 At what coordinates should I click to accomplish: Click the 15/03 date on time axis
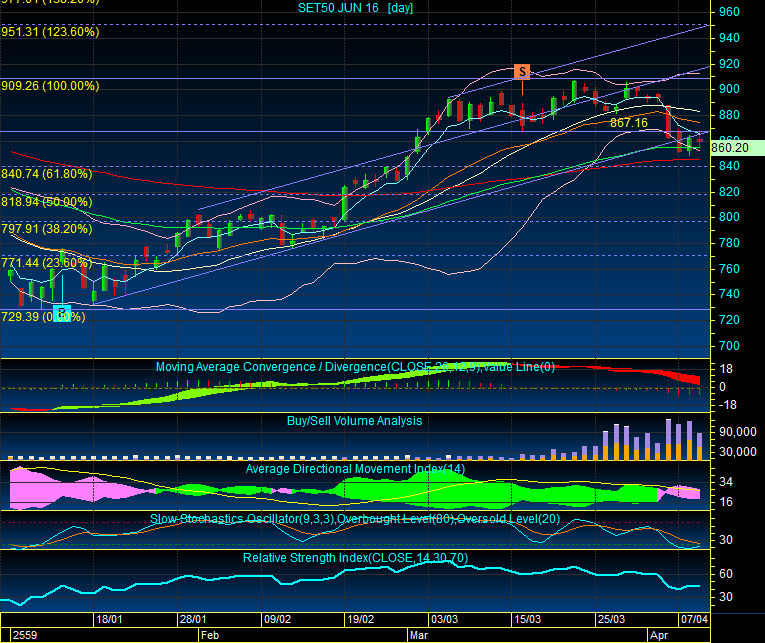pos(527,619)
